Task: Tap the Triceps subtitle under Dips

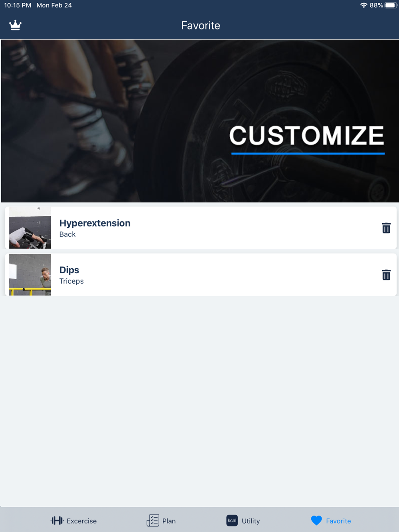Action: tap(71, 281)
